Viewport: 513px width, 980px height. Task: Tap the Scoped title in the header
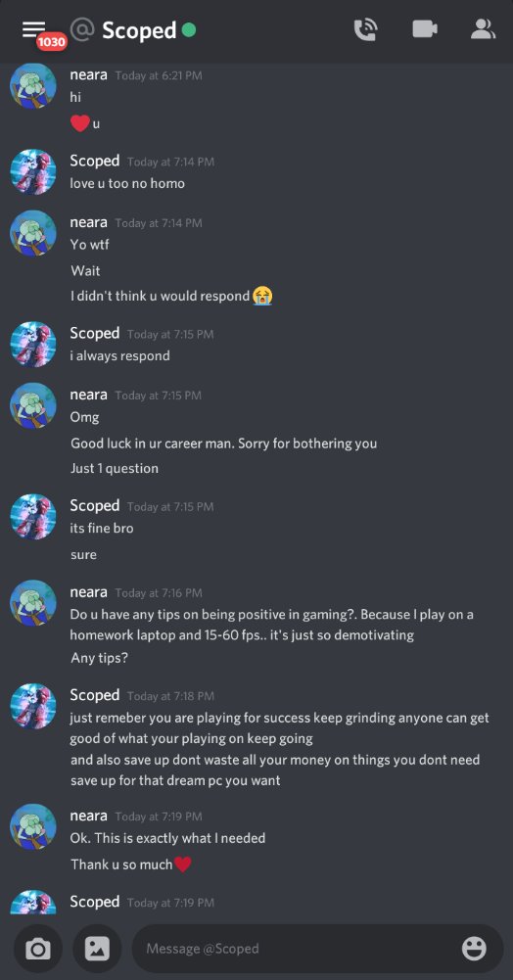click(x=139, y=30)
